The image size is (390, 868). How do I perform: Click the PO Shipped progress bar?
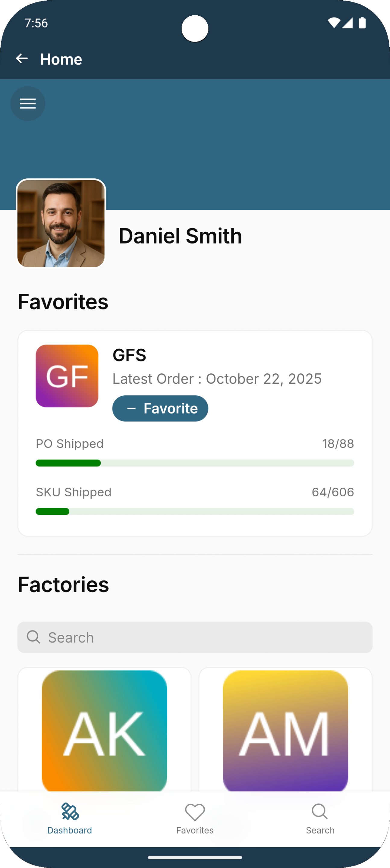pyautogui.click(x=195, y=463)
